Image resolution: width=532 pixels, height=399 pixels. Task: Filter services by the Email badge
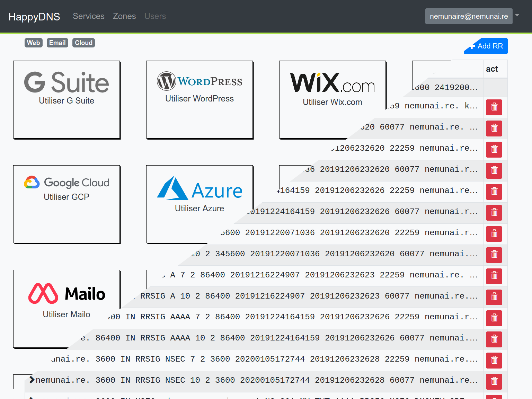click(x=57, y=43)
